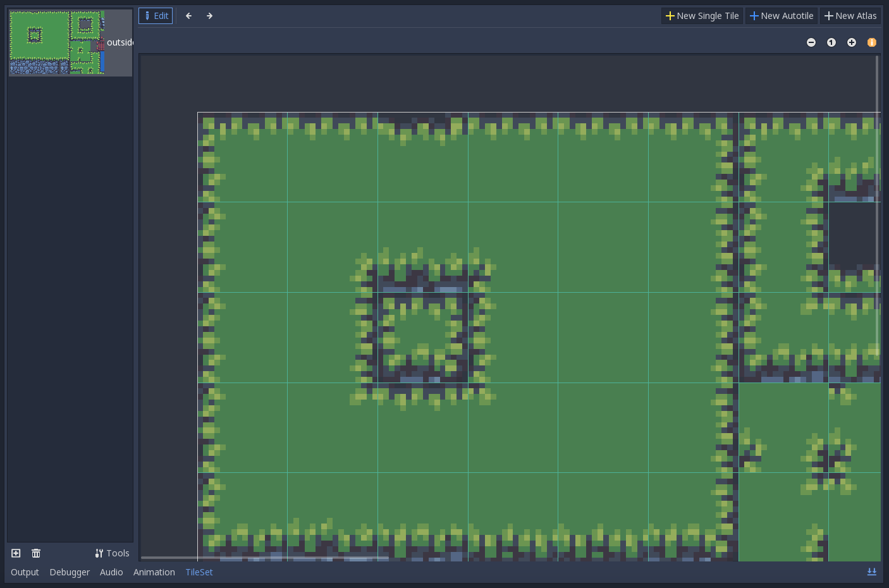Delete the selected texture using the trash icon
889x588 pixels.
pyautogui.click(x=36, y=553)
